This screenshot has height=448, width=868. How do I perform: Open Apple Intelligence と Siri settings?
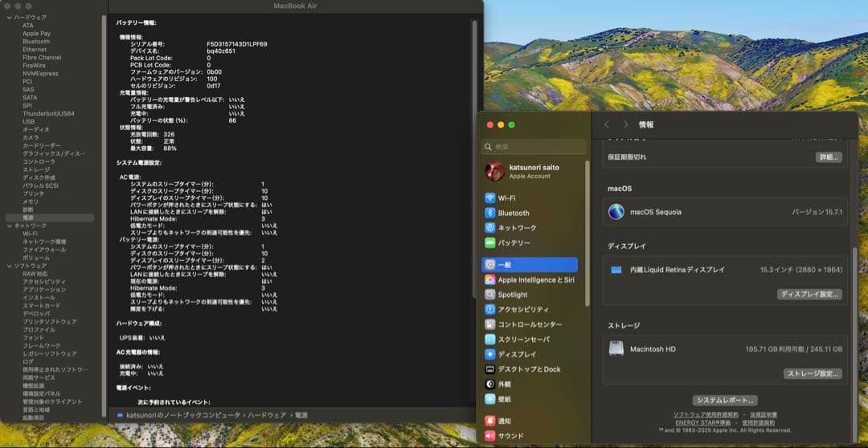point(535,280)
